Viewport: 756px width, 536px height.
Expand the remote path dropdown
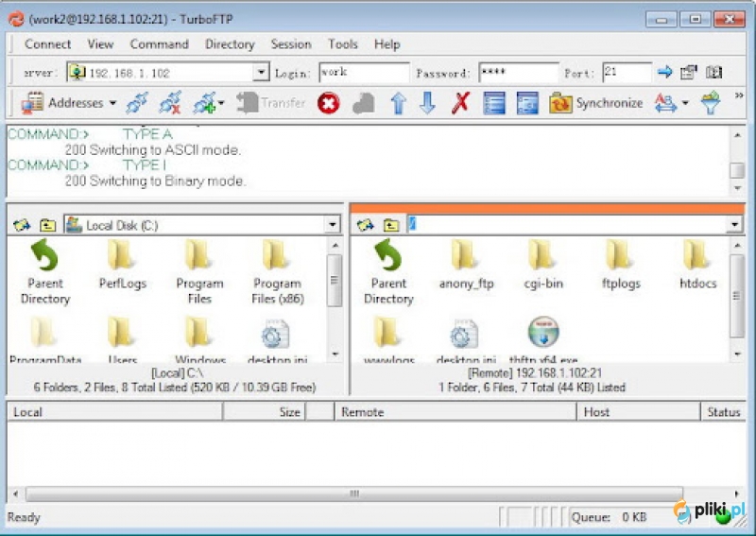coord(734,224)
